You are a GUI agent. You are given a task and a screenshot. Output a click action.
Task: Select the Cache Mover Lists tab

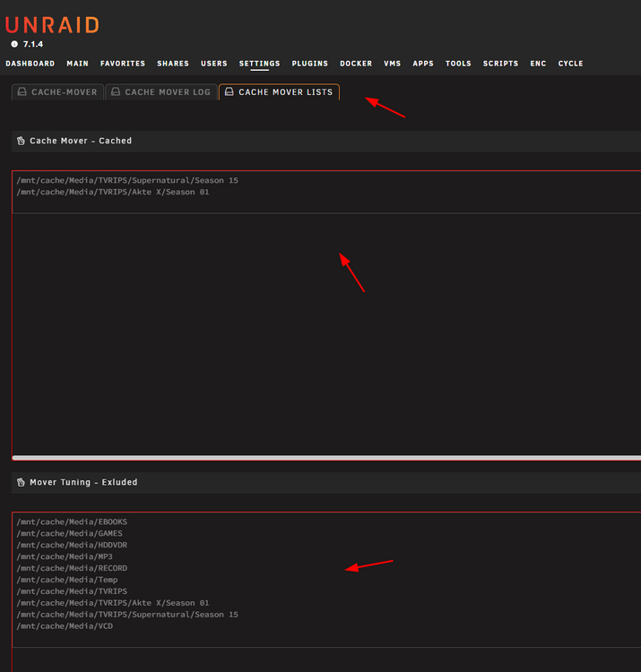[x=279, y=92]
